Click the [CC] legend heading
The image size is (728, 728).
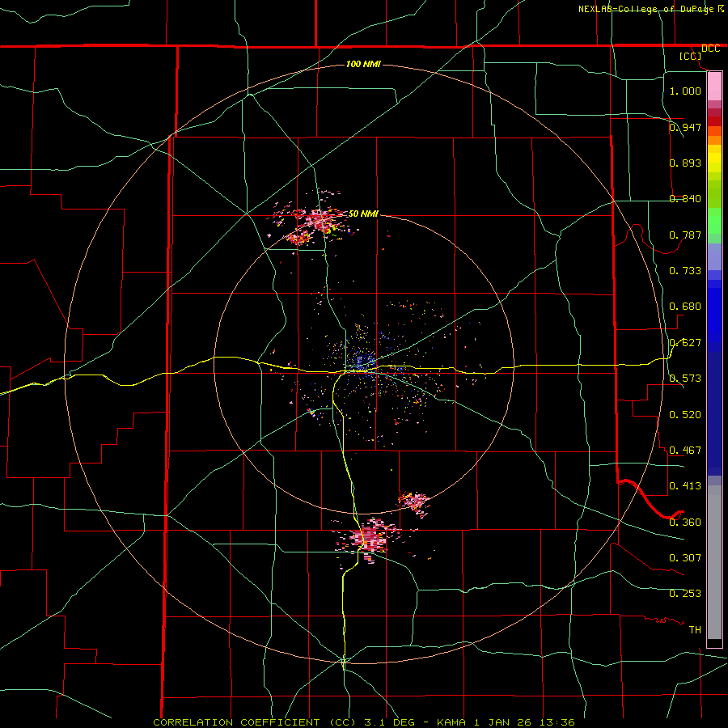click(x=691, y=56)
